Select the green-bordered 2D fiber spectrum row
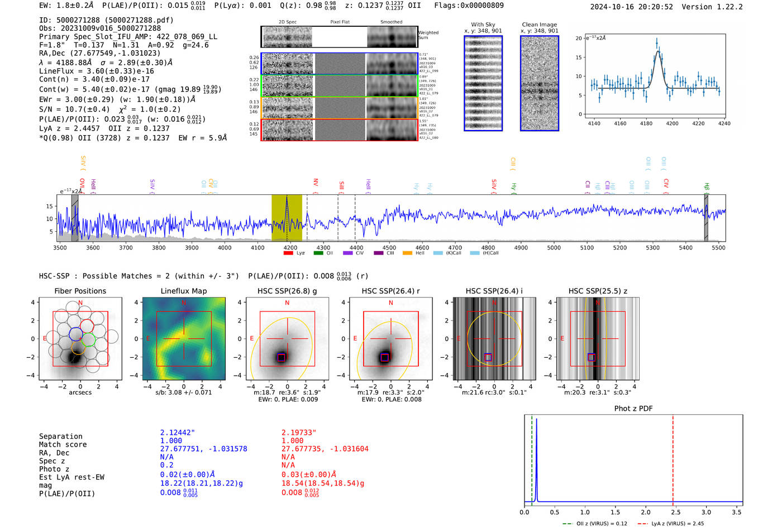Viewport: 782px width, 532px height. (340, 86)
